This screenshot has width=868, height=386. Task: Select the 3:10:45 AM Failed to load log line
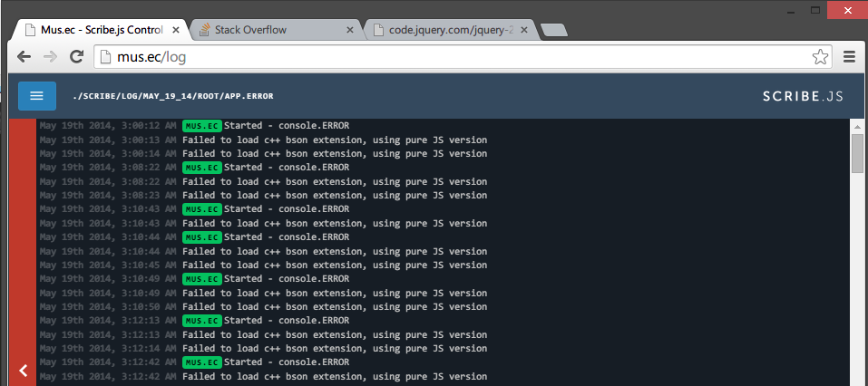pyautogui.click(x=264, y=265)
